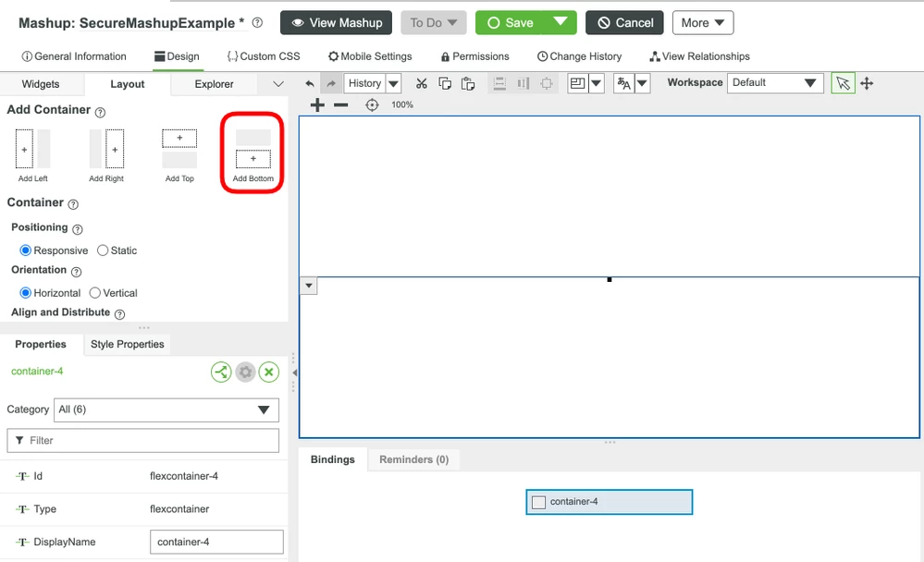Click the Add Left container icon
Image resolution: width=924 pixels, height=562 pixels.
[33, 149]
